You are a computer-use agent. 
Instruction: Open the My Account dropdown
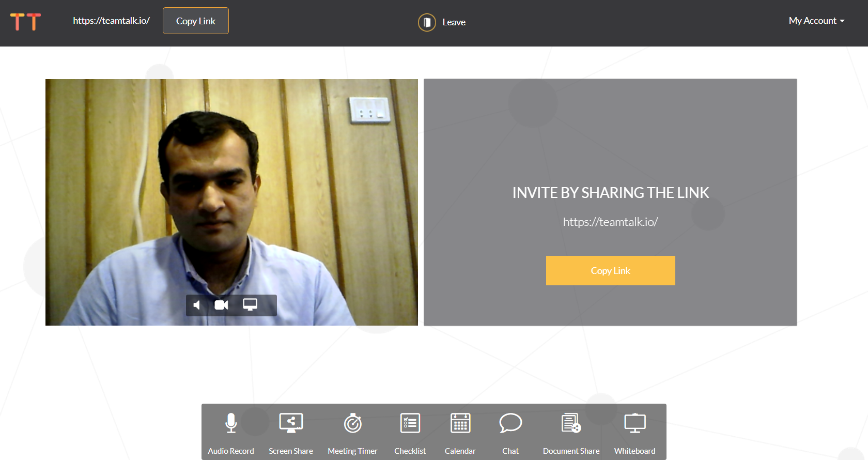(816, 21)
